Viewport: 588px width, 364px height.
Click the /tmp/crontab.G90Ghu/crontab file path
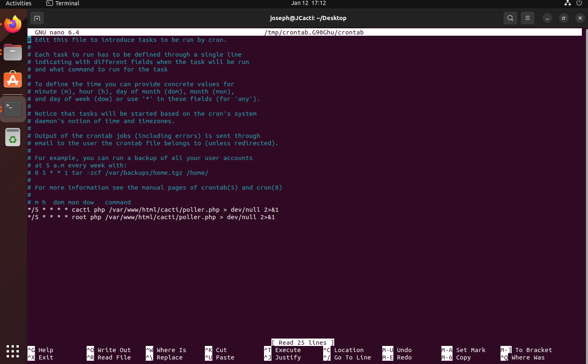click(x=314, y=32)
